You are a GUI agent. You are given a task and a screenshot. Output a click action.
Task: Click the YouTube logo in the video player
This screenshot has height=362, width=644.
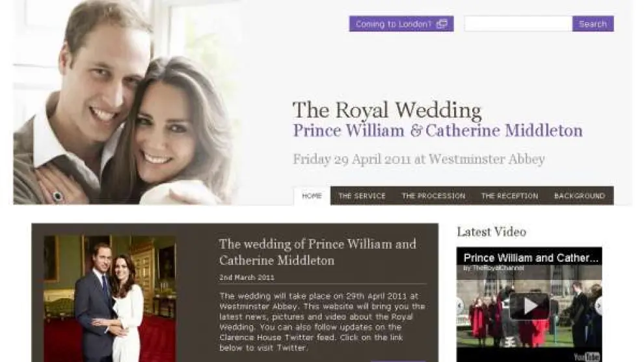pos(587,357)
